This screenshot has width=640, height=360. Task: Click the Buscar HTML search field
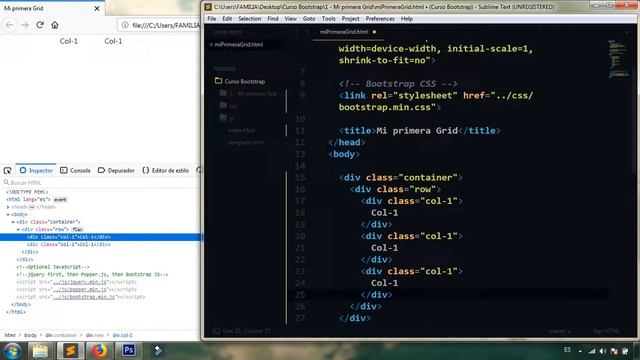100,182
